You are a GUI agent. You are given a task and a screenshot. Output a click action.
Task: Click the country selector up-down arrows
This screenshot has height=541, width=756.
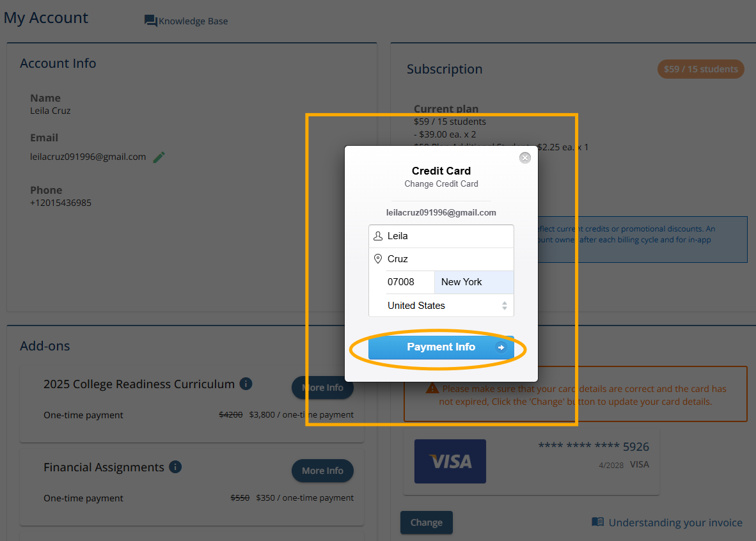(505, 306)
